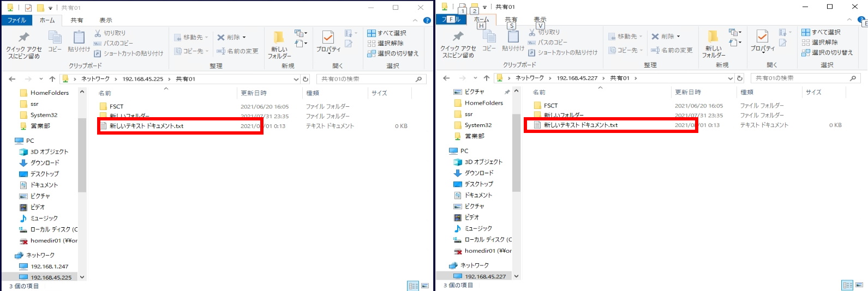Go up one folder in left window
This screenshot has height=291, width=868.
[52, 79]
